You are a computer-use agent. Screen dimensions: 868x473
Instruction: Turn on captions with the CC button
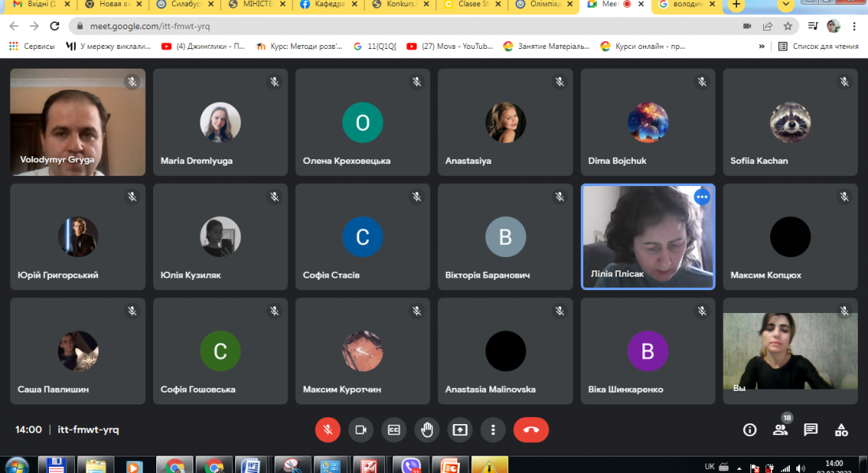click(394, 430)
